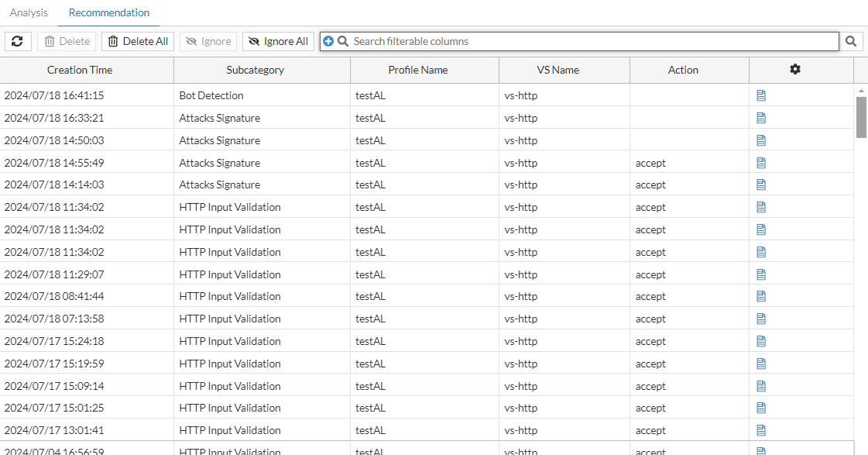View details of the 11:29:07 HTTP Input Validation row

[760, 274]
